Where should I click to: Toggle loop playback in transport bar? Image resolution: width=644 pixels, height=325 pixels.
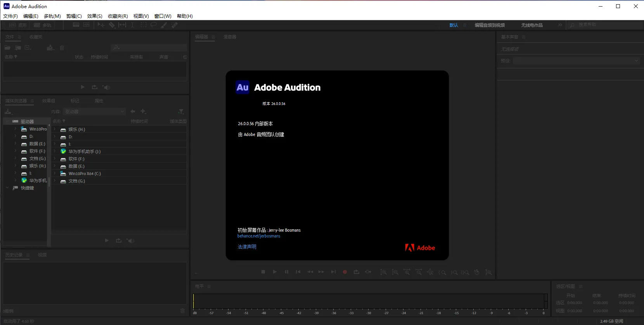click(356, 272)
